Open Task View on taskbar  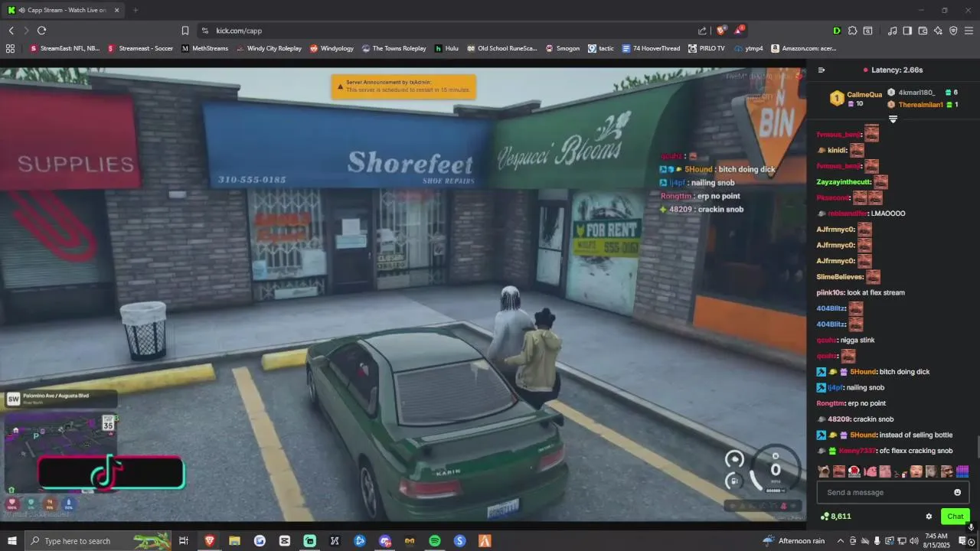tap(184, 541)
